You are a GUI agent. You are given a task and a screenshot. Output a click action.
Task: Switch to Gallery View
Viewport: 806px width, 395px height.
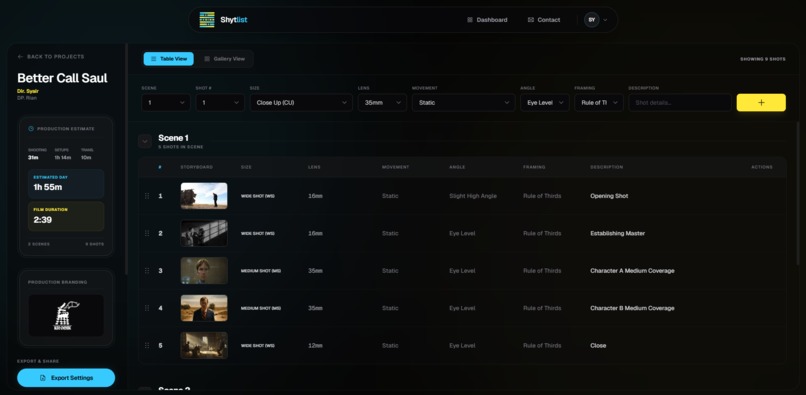click(x=225, y=59)
